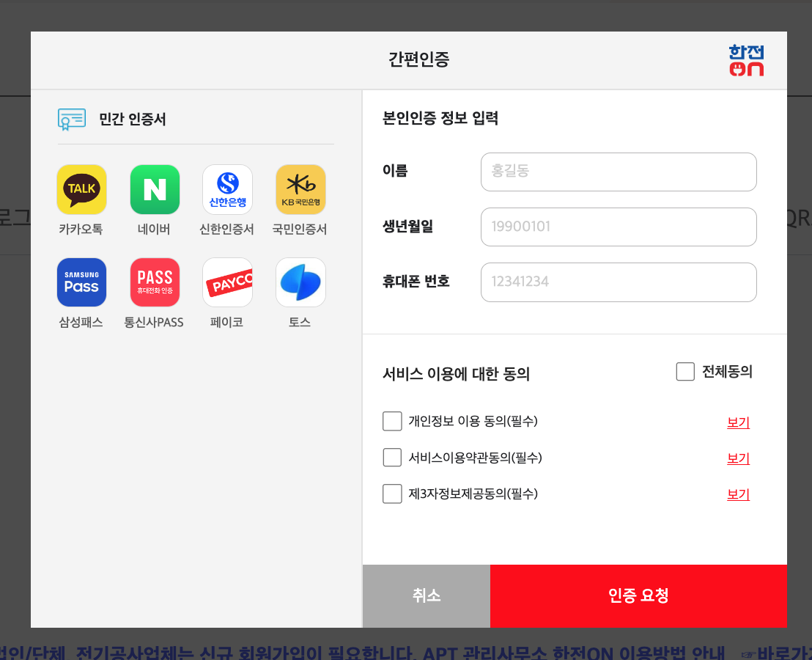This screenshot has width=812, height=660.
Task: Click the 한전ON logo
Action: (746, 61)
